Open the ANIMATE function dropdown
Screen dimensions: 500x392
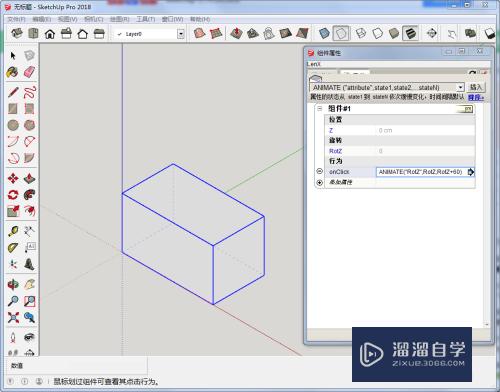(x=460, y=87)
